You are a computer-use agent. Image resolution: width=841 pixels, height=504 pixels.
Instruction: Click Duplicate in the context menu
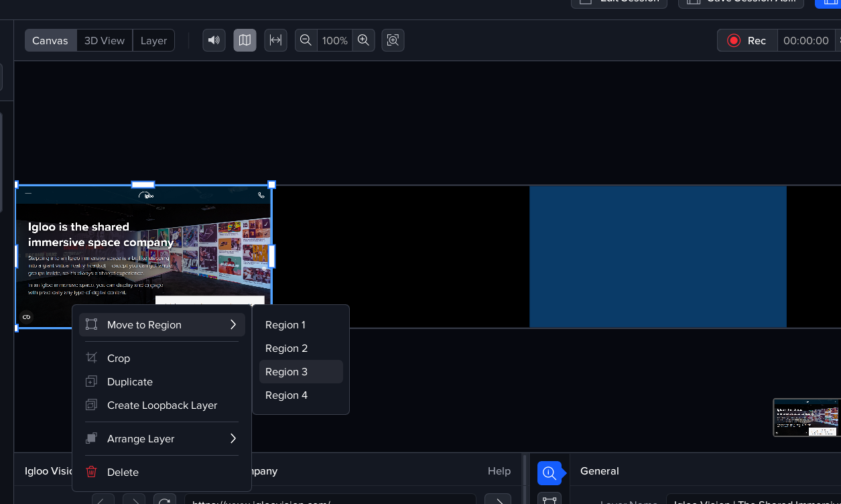coord(130,382)
